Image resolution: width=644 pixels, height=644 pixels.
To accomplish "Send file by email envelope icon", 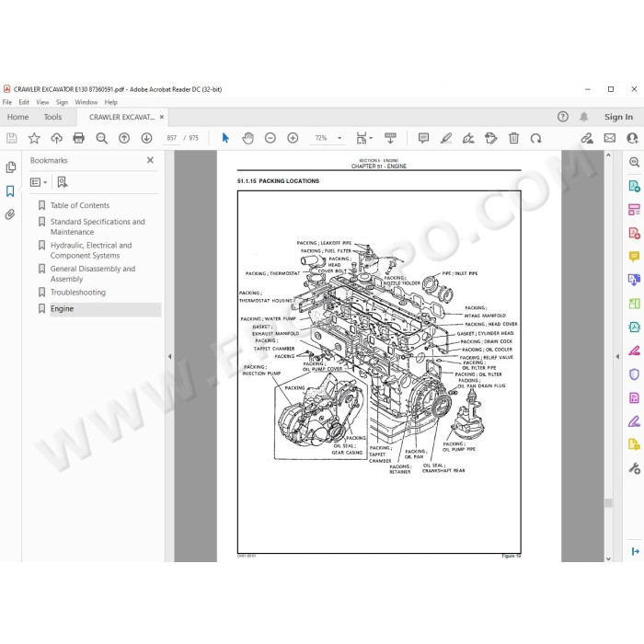I will [x=610, y=138].
